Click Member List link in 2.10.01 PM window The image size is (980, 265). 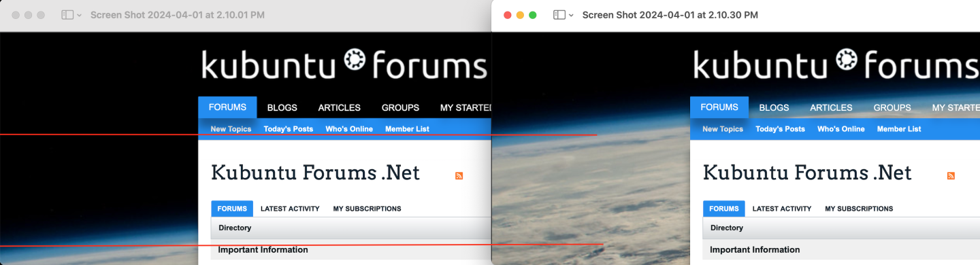pyautogui.click(x=407, y=129)
